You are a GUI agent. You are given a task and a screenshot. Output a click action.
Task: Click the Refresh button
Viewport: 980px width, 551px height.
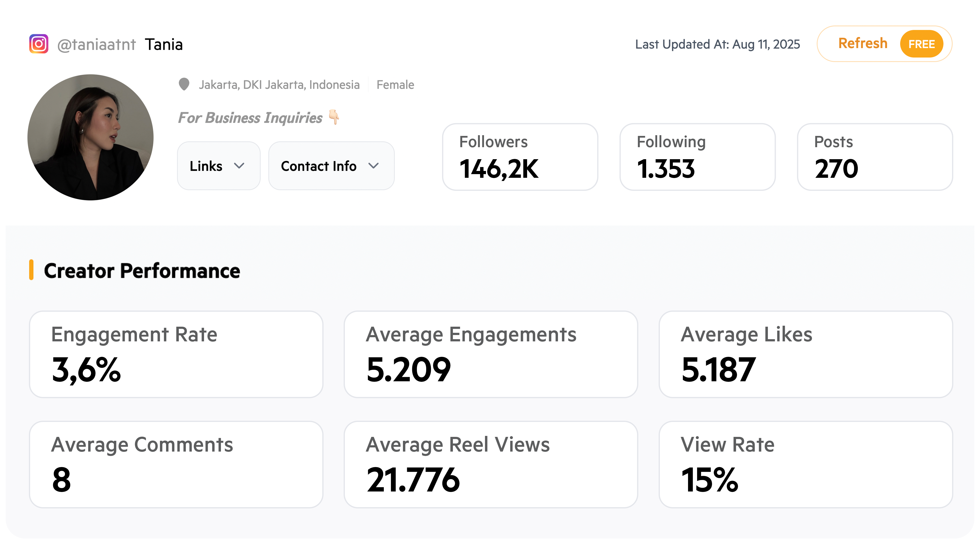click(x=862, y=44)
